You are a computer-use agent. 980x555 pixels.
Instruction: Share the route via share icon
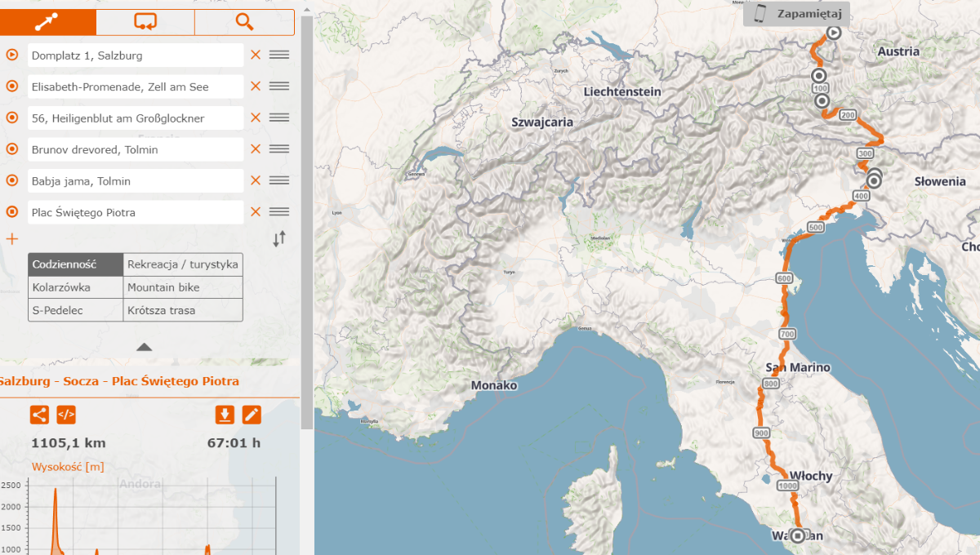tap(39, 415)
